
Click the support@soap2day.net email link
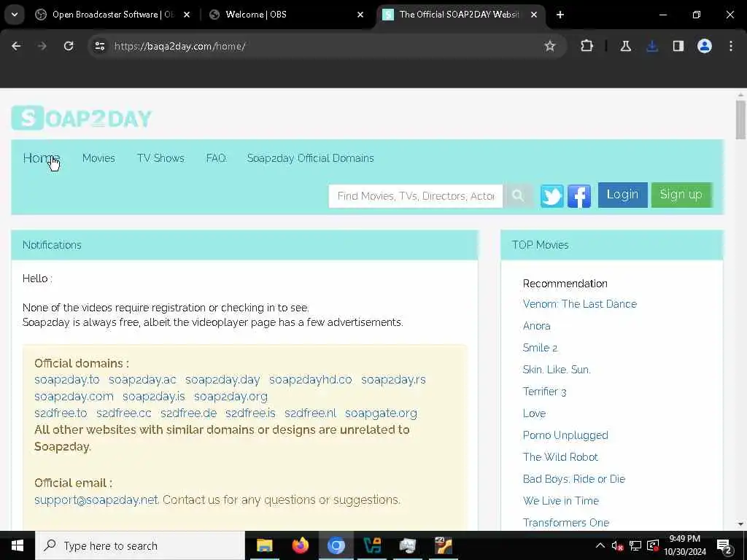(x=96, y=499)
